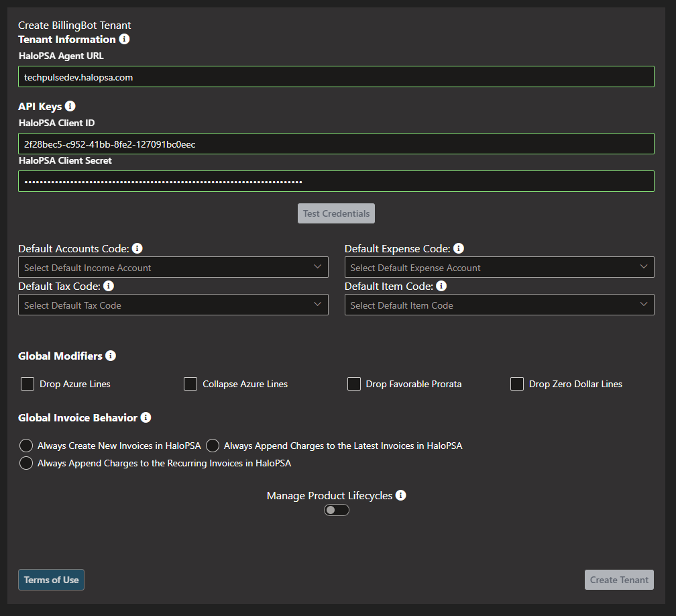The height and width of the screenshot is (616, 676).
Task: Focus the HaloPSA Agent URL field
Action: (336, 76)
